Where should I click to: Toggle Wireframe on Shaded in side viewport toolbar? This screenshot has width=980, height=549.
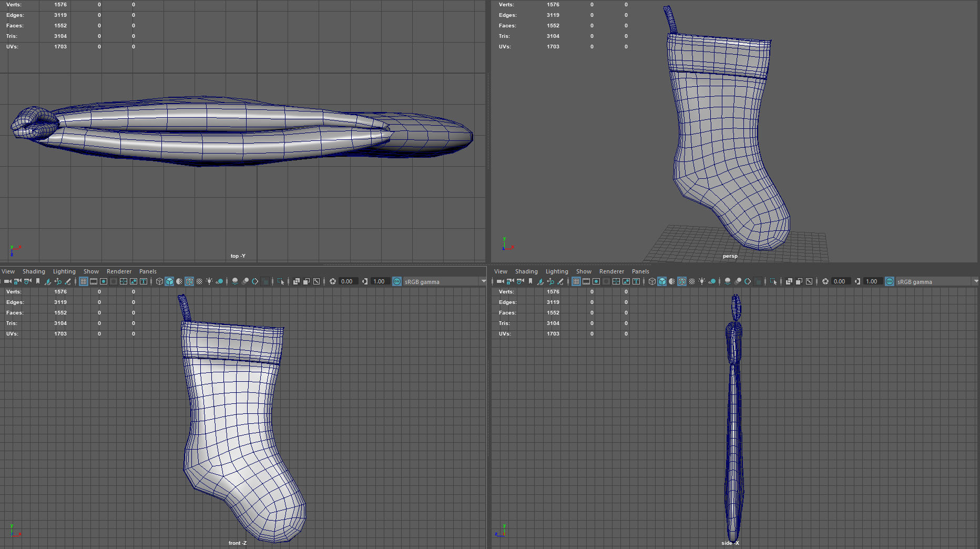pyautogui.click(x=682, y=281)
